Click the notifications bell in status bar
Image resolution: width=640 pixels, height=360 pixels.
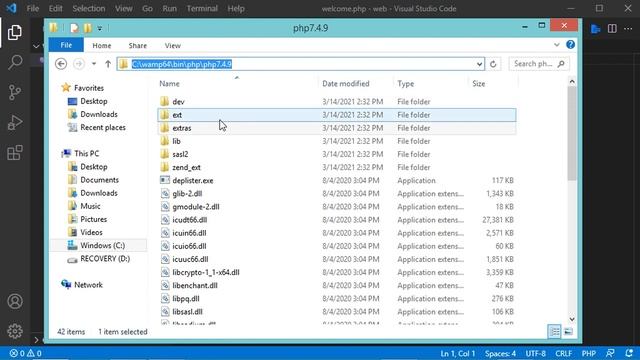[629, 353]
